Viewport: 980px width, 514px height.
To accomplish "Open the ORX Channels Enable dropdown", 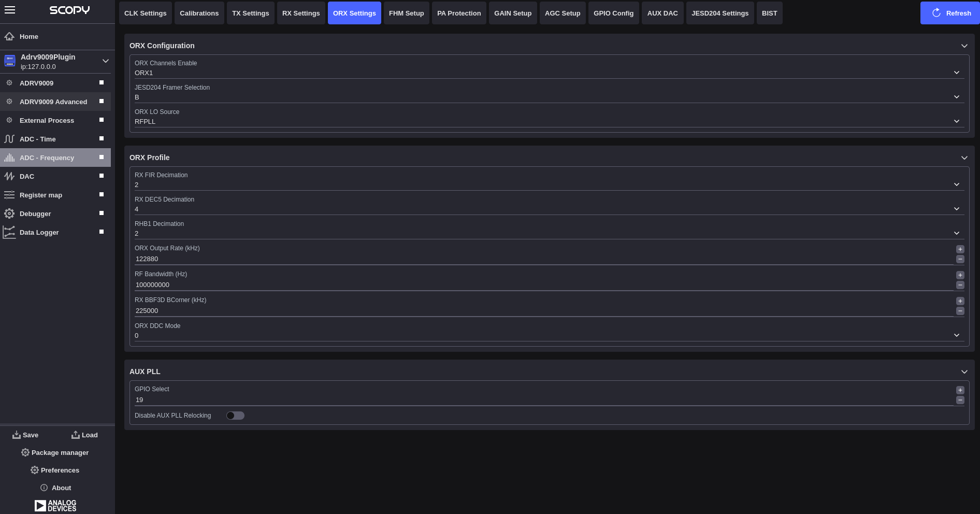I will tap(956, 73).
